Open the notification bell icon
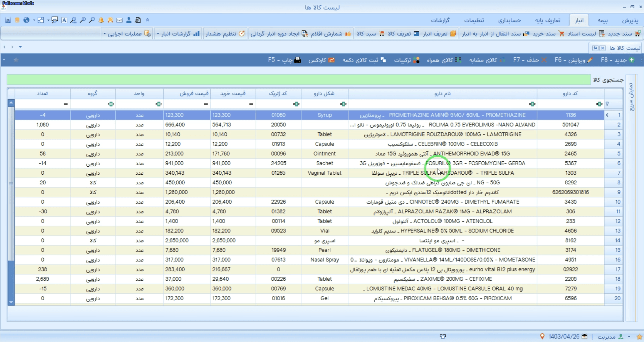This screenshot has height=342, width=644. [101, 20]
